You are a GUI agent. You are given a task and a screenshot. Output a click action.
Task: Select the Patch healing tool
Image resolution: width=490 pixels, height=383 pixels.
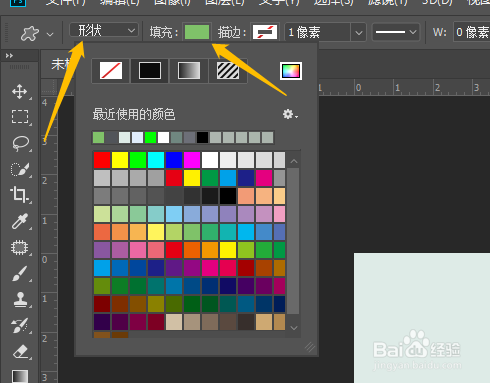point(20,247)
